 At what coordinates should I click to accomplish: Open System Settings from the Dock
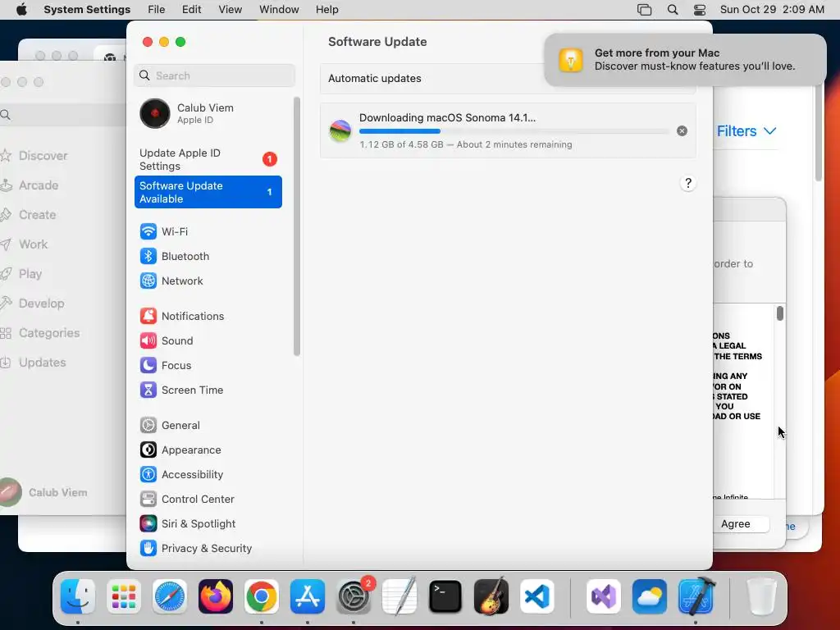point(354,596)
